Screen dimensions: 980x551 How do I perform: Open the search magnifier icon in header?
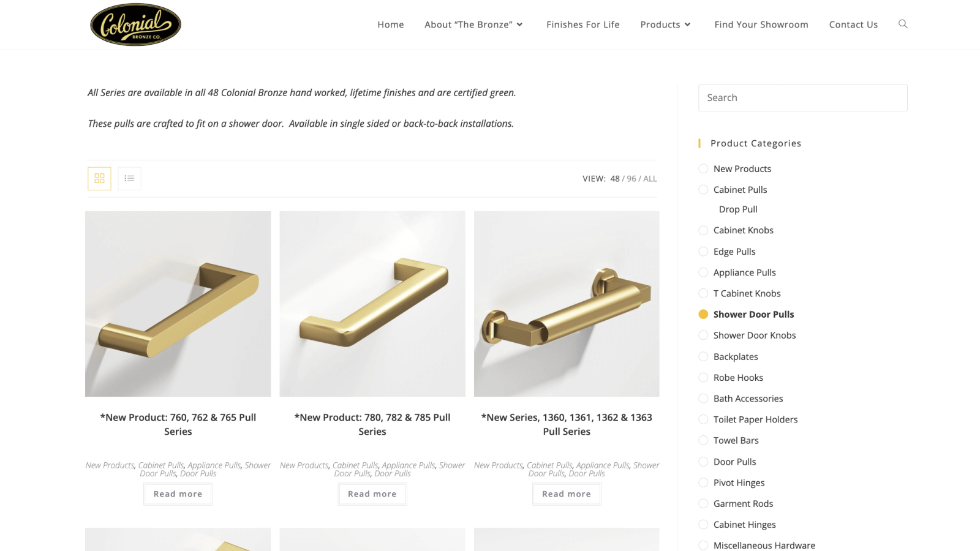pyautogui.click(x=903, y=24)
